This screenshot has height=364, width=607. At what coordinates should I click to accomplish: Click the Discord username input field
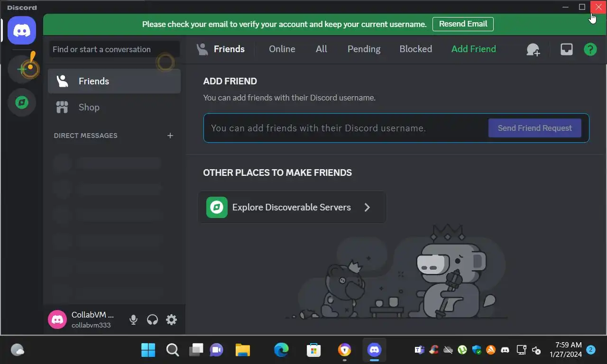[346, 128]
